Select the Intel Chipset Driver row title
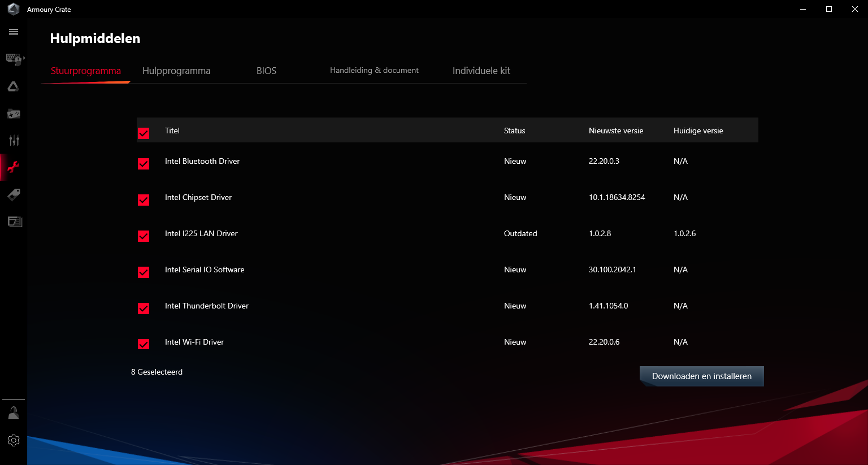Screen dimensions: 868x465 pyautogui.click(x=198, y=197)
